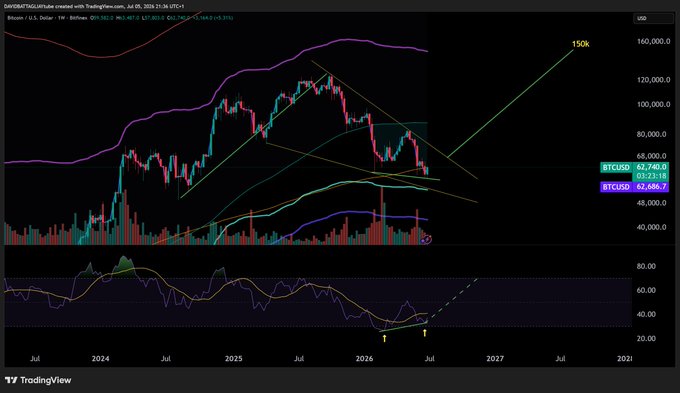Click the Jul label right after 2027

point(561,359)
